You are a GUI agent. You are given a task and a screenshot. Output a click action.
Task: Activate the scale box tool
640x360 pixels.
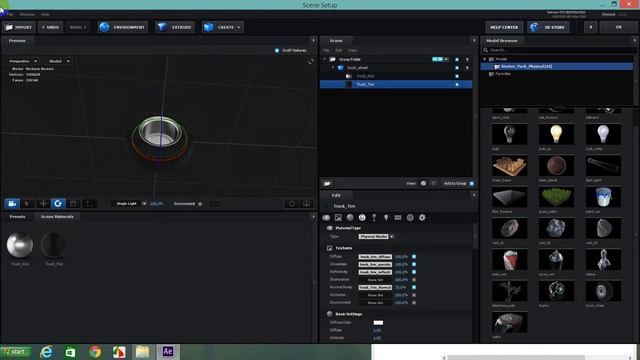(x=73, y=203)
